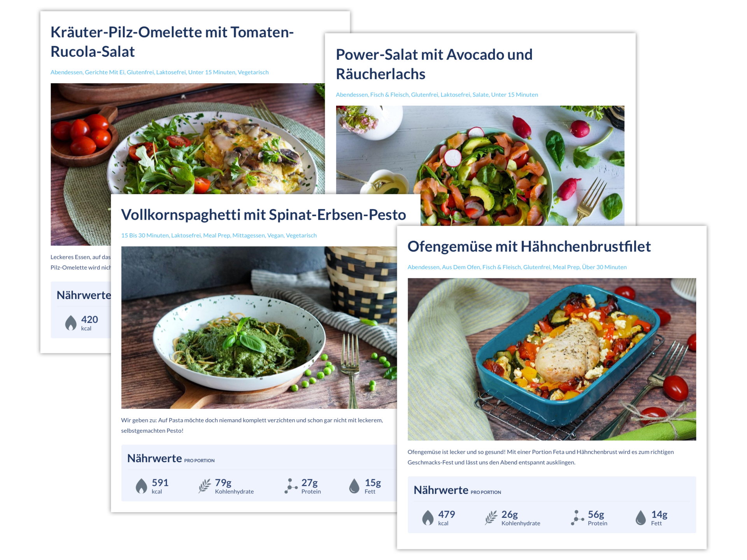Open the Power-Salat mit Avocado title
The height and width of the screenshot is (560, 747).
click(x=434, y=64)
